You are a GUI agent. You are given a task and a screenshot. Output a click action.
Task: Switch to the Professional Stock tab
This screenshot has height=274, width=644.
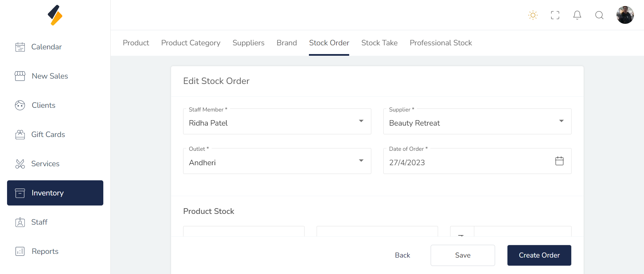(x=441, y=43)
